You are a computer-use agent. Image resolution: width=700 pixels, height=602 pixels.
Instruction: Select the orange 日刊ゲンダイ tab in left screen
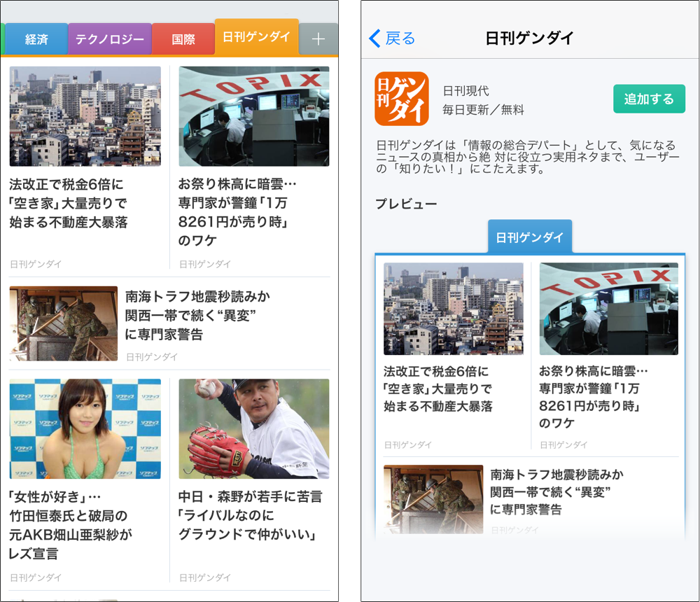click(257, 37)
